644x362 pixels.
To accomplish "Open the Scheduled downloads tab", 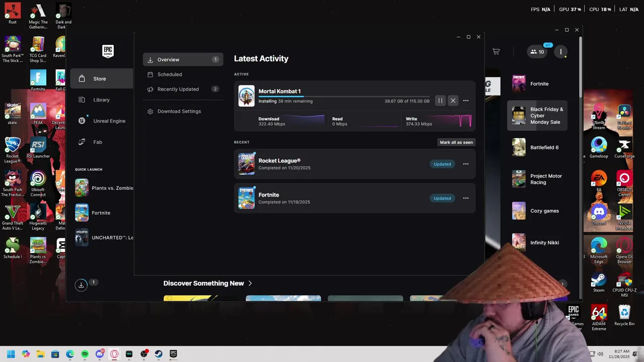I will click(183, 74).
